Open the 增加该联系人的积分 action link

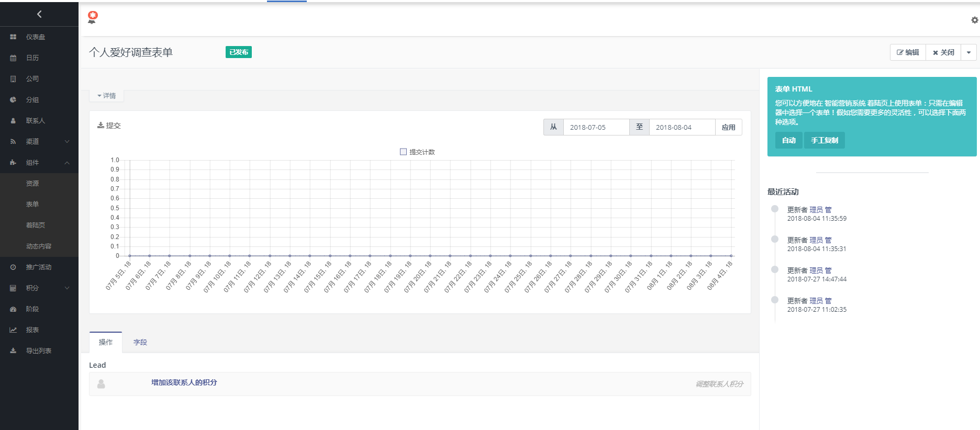pyautogui.click(x=184, y=382)
